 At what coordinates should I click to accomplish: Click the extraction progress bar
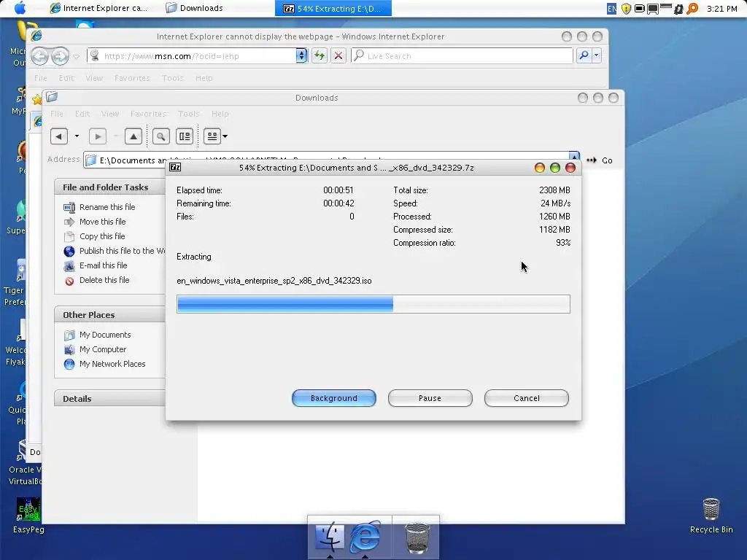pos(373,304)
